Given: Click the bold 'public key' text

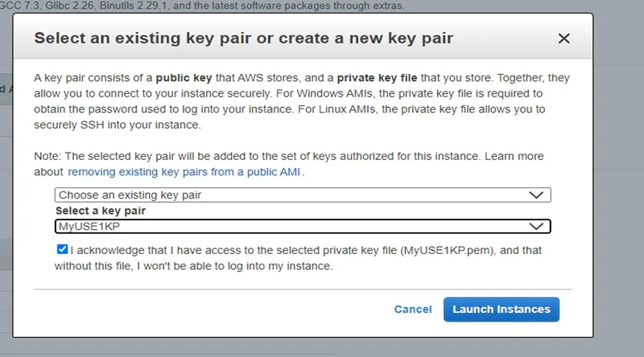Looking at the screenshot, I should click(184, 78).
